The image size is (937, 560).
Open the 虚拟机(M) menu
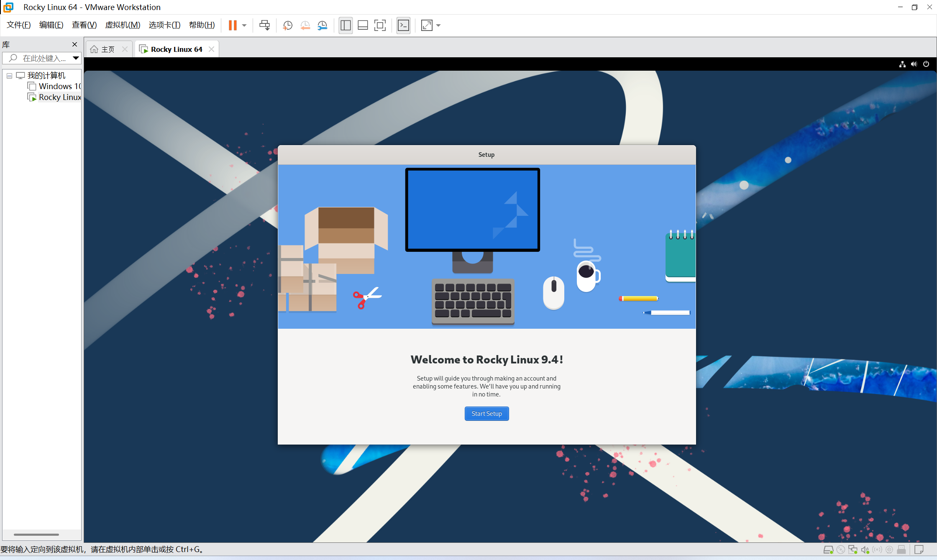(x=123, y=25)
